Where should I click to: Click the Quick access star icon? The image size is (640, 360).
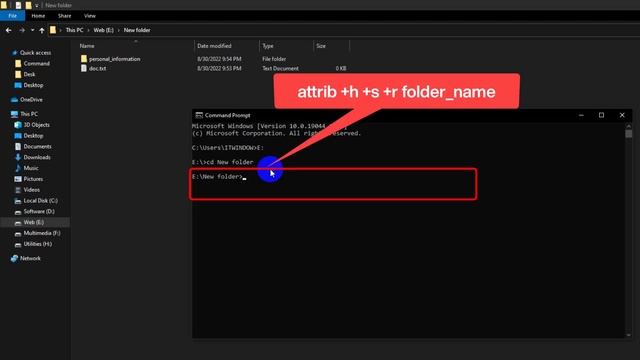pyautogui.click(x=15, y=53)
